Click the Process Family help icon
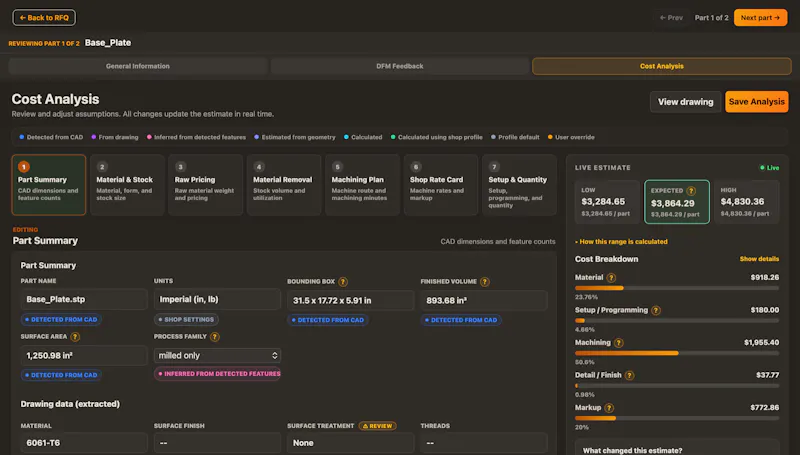 pyautogui.click(x=215, y=337)
